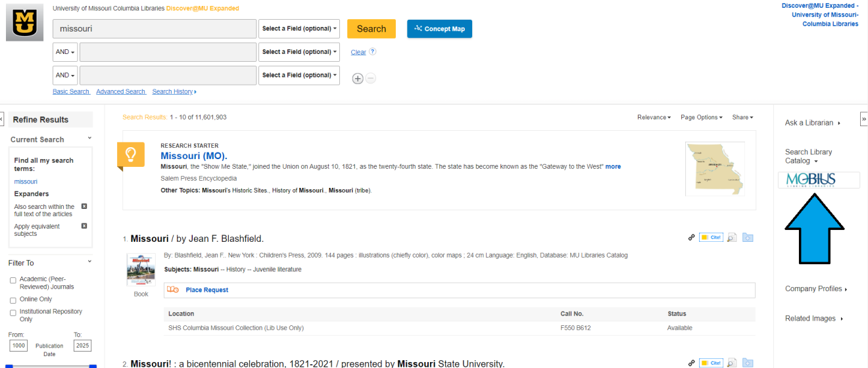Screen dimensions: 868x368
Task: Remove the equivalent subjects expander
Action: point(84,226)
